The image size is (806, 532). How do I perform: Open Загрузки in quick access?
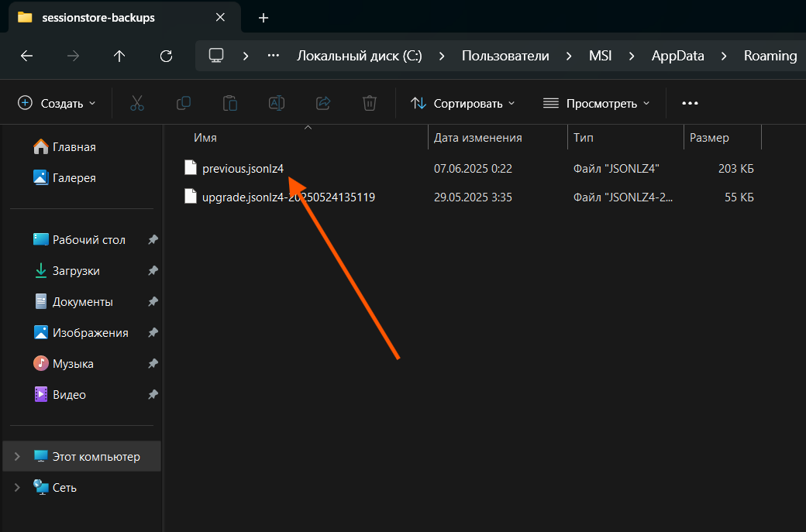point(67,270)
